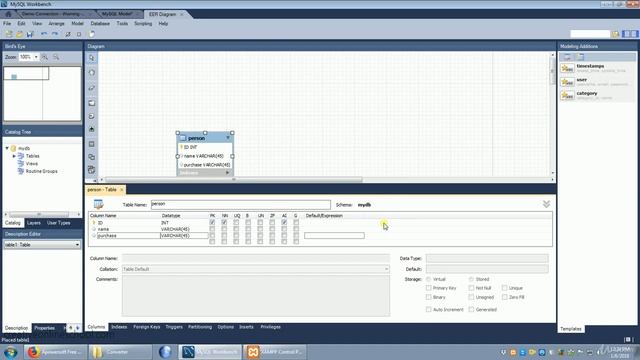Close the person - Table editor tab
640x360 pixels.
121,190
